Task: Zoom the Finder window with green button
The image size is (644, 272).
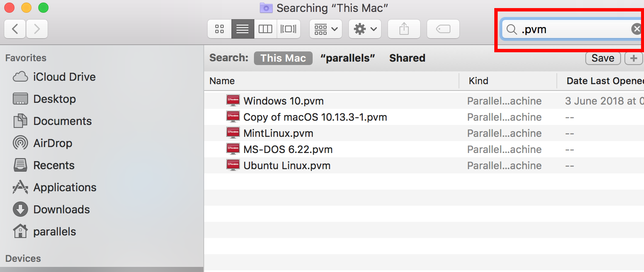Action: tap(43, 8)
